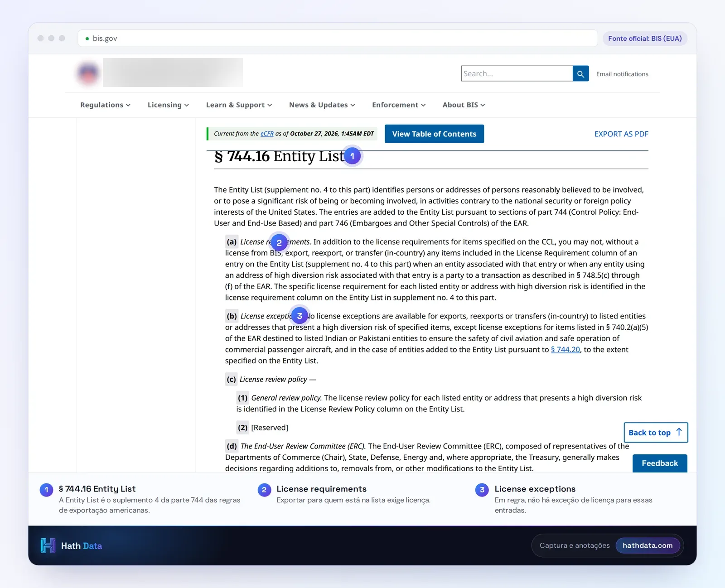
Task: Click the Back to top button
Action: point(656,433)
